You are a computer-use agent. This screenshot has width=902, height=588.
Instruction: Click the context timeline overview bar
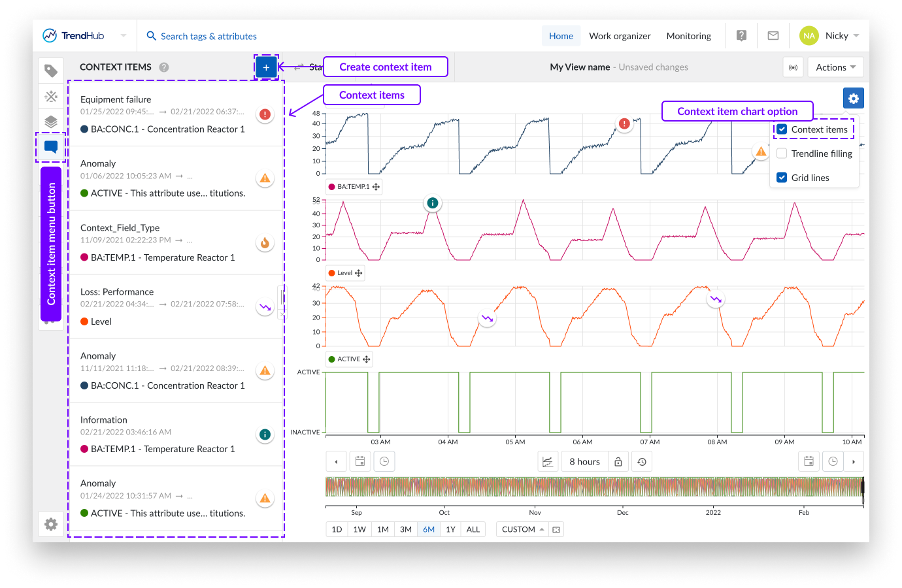[594, 491]
